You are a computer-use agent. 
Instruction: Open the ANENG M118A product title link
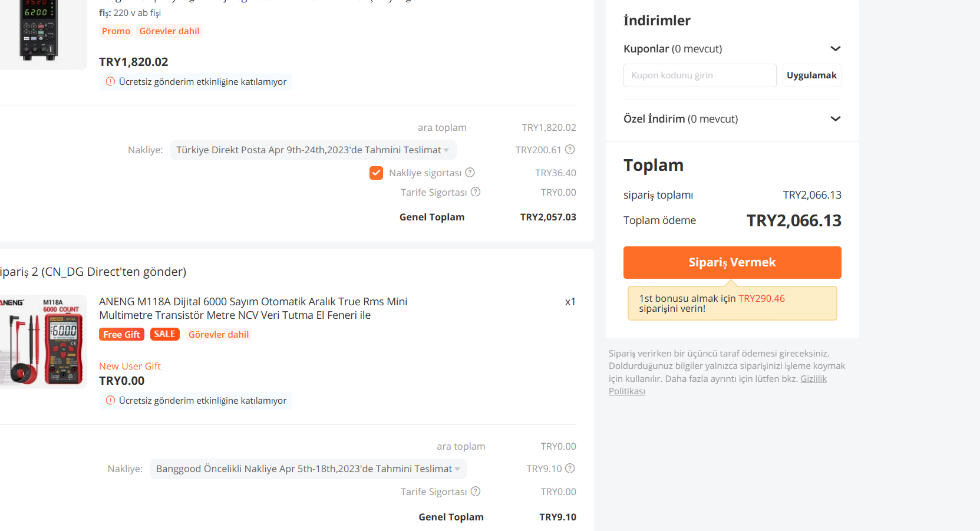(x=253, y=308)
